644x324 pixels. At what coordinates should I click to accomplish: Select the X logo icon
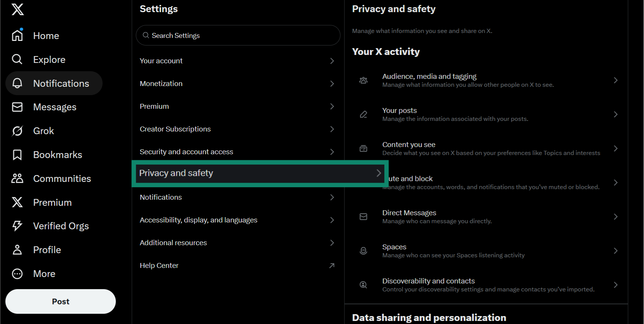pos(17,9)
